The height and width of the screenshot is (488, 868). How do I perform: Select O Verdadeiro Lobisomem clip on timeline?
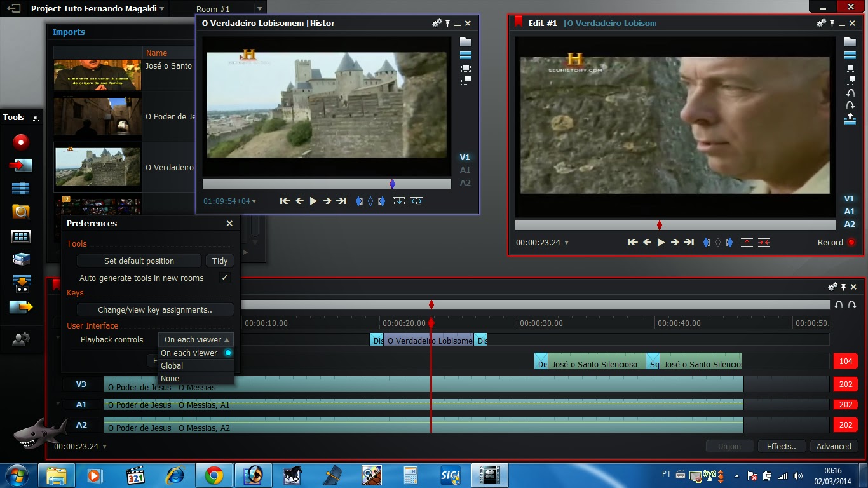click(x=429, y=341)
